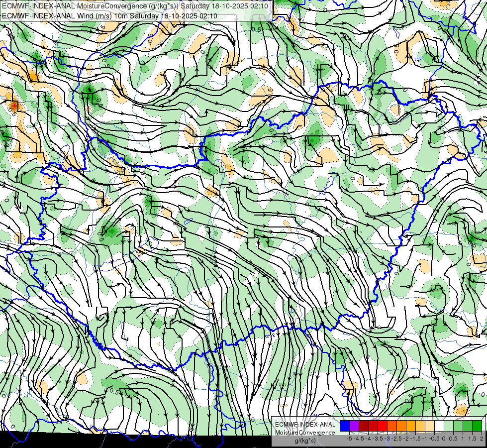This screenshot has width=487, height=448.
Task: Select the amber swatch (-2 to -1.5)
Action: [x=411, y=426]
